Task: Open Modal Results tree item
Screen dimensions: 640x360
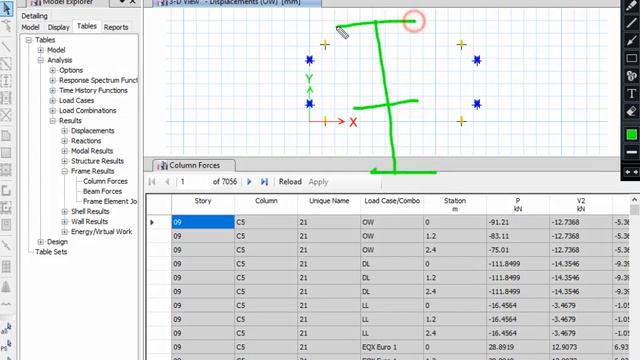Action: coord(92,151)
